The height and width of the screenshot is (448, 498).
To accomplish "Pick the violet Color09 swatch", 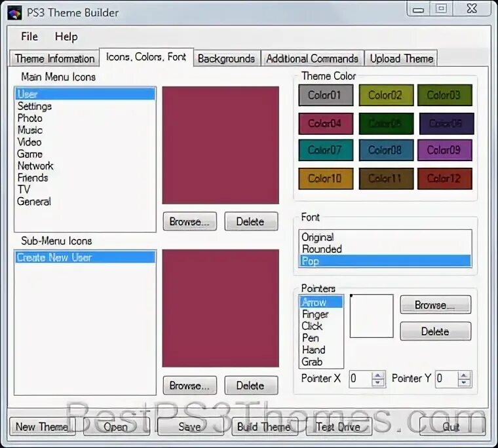I will pyautogui.click(x=445, y=150).
